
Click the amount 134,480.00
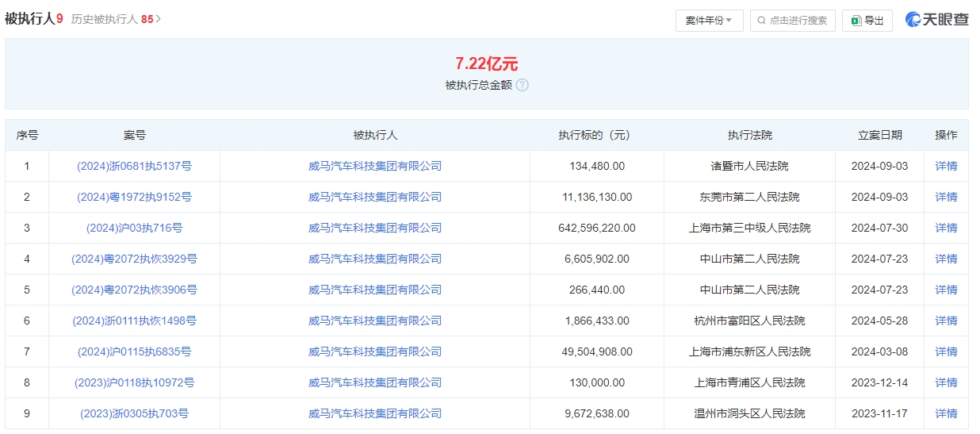(597, 166)
